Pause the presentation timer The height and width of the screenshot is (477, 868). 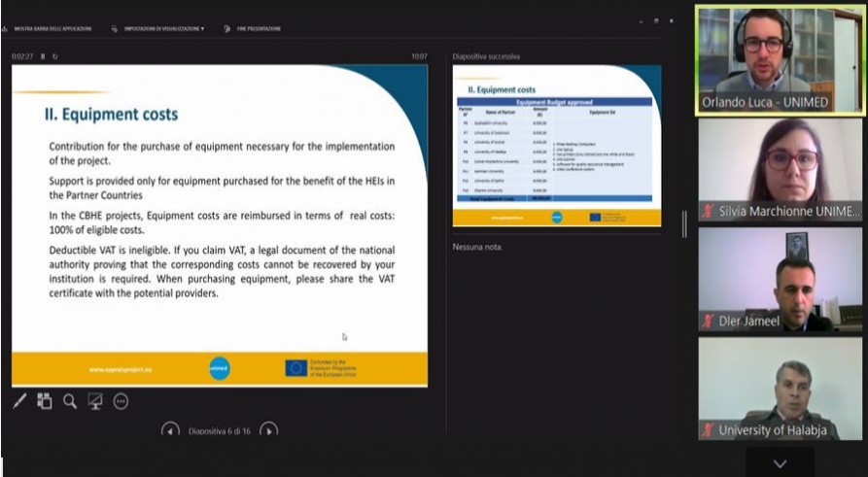tap(43, 56)
